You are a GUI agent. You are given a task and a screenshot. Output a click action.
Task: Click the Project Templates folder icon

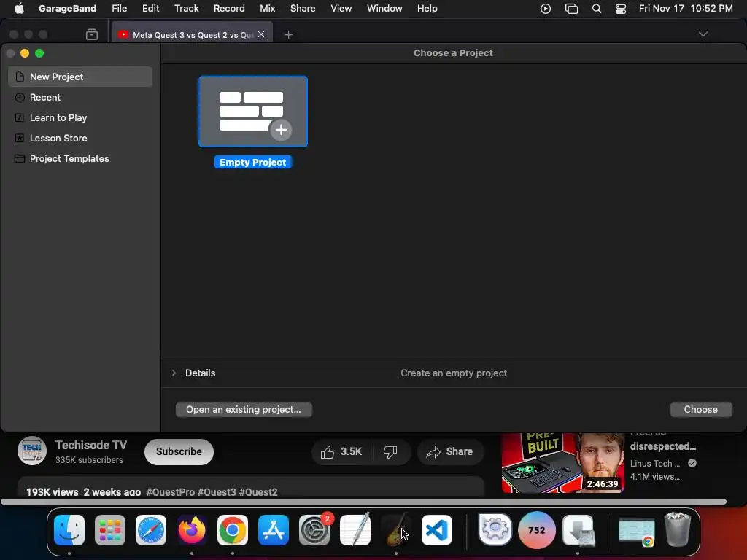point(20,158)
